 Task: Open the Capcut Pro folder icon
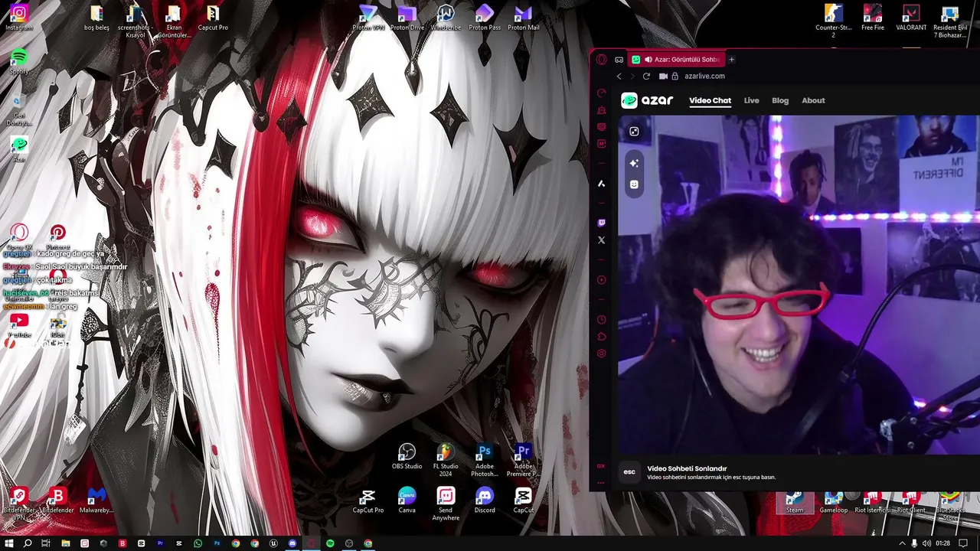pyautogui.click(x=213, y=18)
